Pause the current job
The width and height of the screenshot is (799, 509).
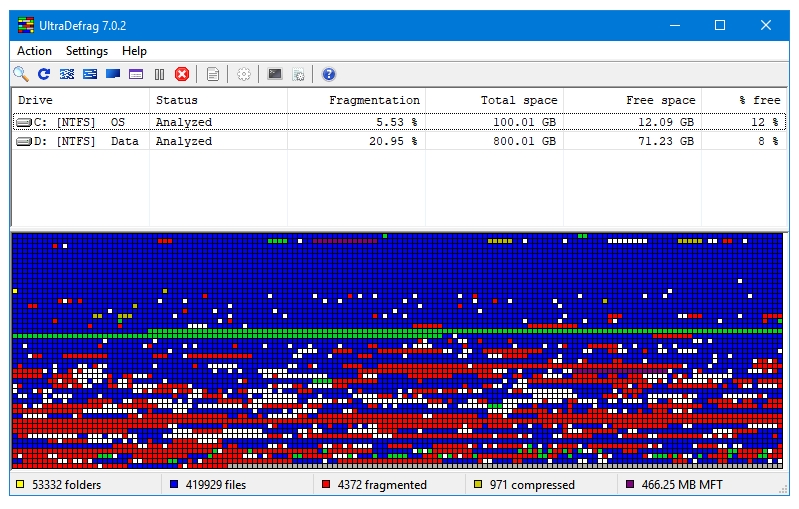(159, 74)
